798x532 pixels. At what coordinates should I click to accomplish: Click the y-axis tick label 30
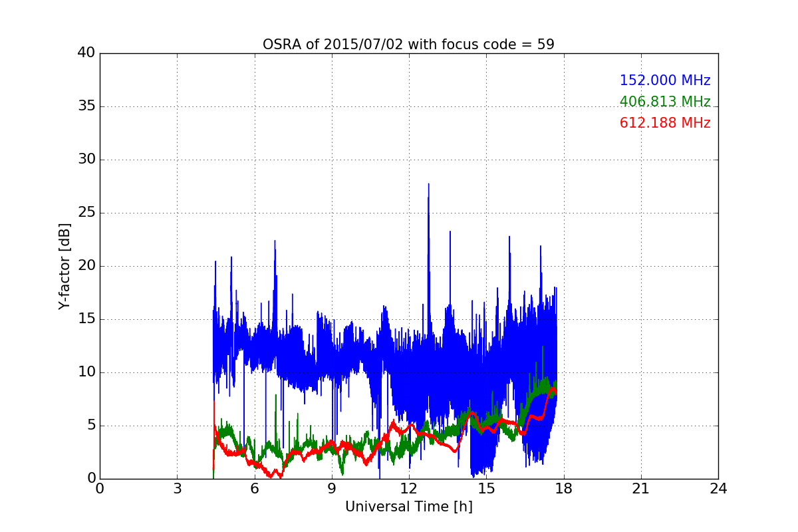pyautogui.click(x=86, y=160)
